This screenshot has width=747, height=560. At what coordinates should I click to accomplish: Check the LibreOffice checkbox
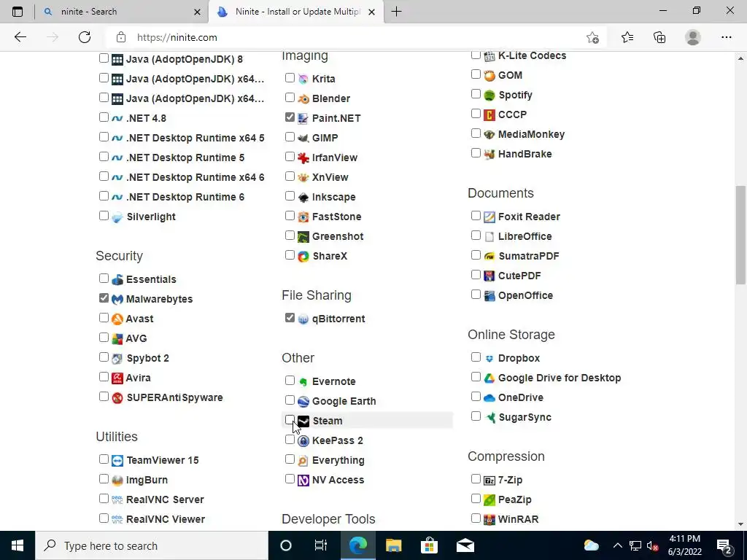[476, 236]
